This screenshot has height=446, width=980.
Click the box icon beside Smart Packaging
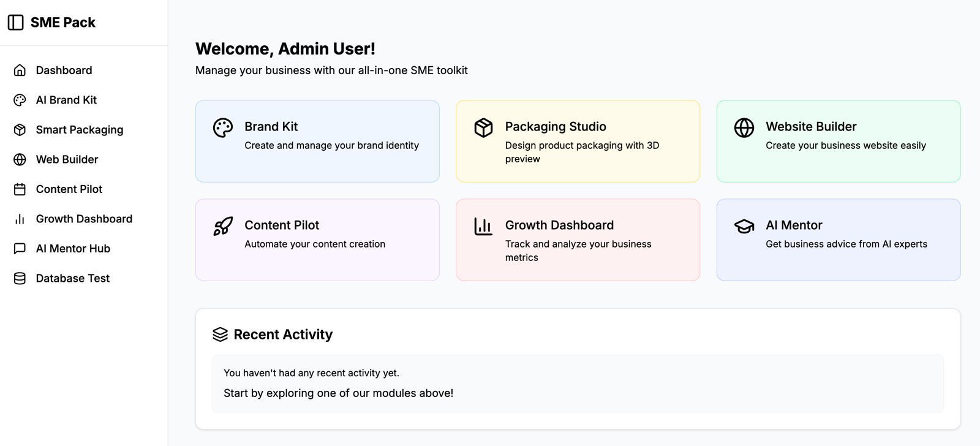tap(20, 130)
